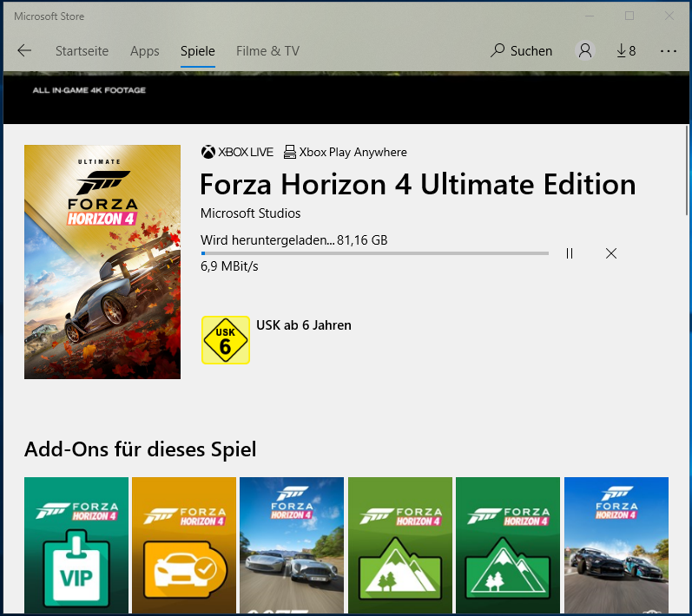Open the dark green mountain expansion tile
The height and width of the screenshot is (616, 692).
508,545
